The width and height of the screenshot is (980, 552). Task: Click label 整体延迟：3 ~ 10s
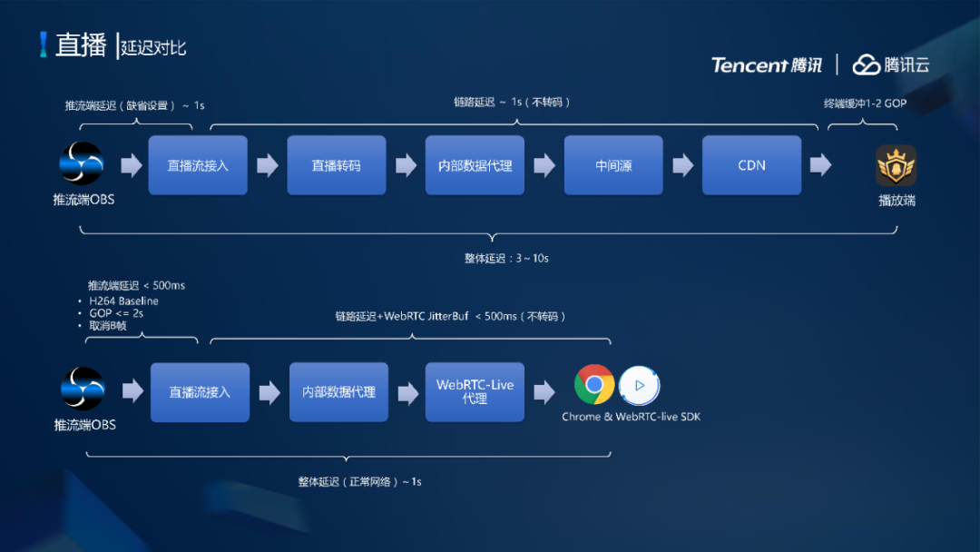point(507,258)
